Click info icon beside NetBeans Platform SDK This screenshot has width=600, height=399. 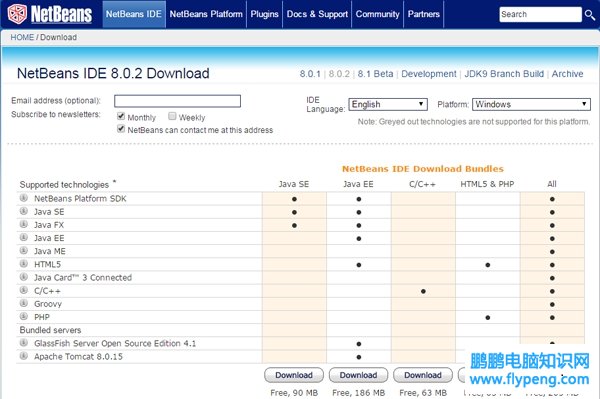(24, 198)
